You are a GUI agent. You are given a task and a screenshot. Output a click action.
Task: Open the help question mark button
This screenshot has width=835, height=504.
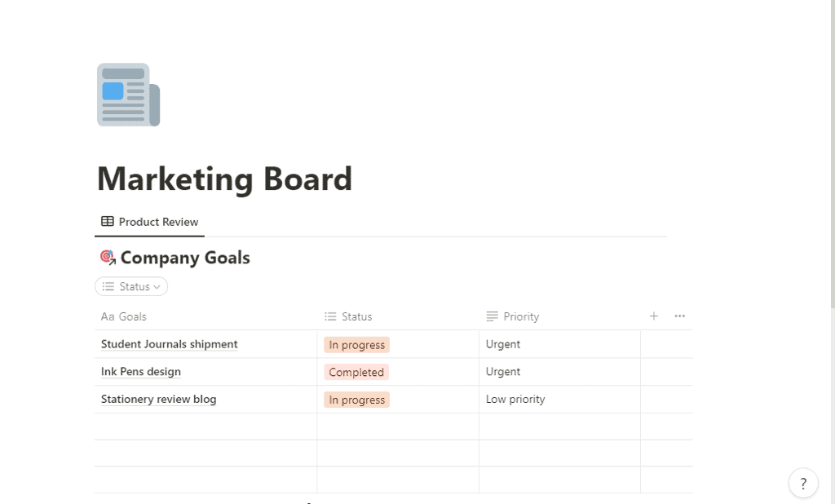pos(803,484)
